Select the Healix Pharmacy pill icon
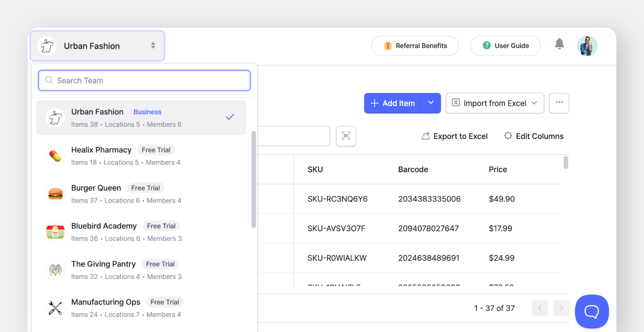 55,156
